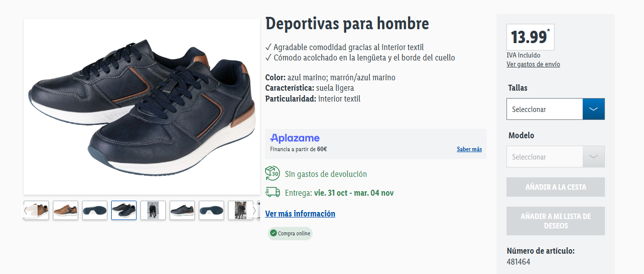Open the Ver más información link
This screenshot has height=274, width=644.
click(300, 214)
